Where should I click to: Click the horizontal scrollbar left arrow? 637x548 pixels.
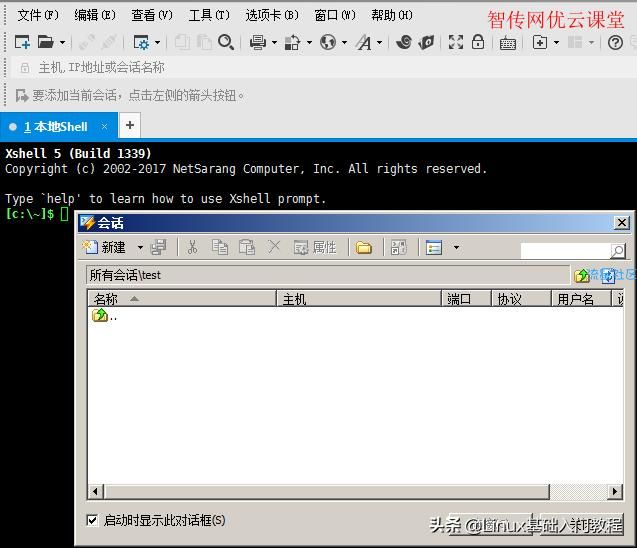pyautogui.click(x=95, y=492)
